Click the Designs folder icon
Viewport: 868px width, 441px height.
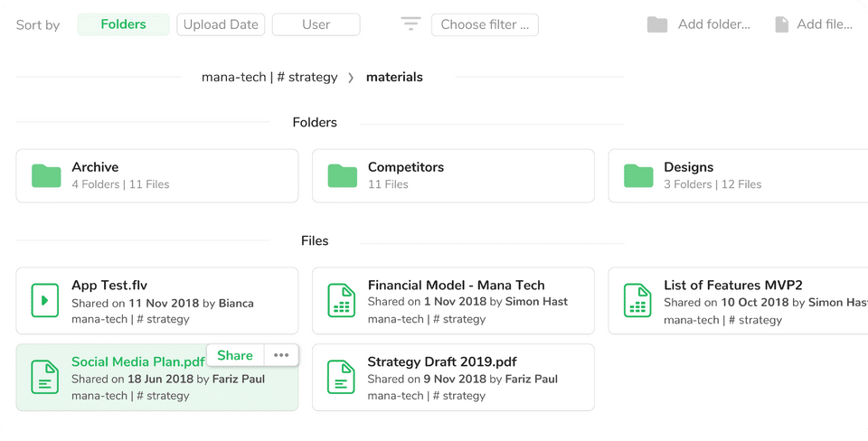(638, 175)
